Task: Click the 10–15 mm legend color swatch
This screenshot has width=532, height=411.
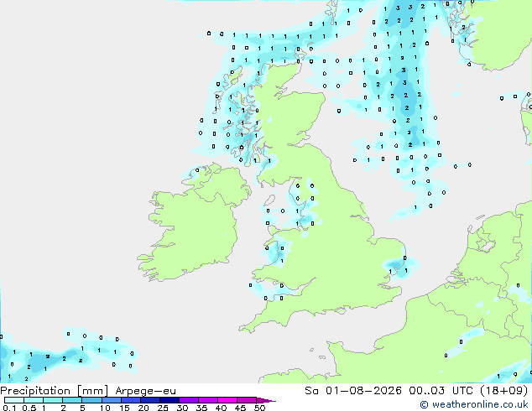Action: click(x=112, y=400)
